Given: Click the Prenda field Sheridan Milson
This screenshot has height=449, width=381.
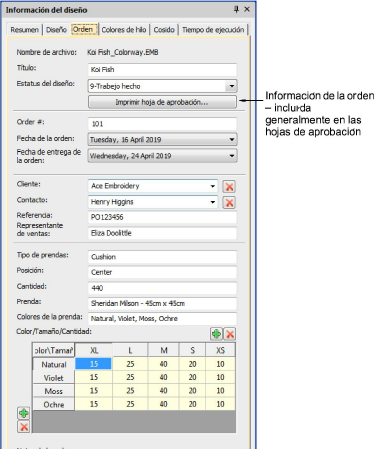Looking at the screenshot, I should [x=162, y=304].
